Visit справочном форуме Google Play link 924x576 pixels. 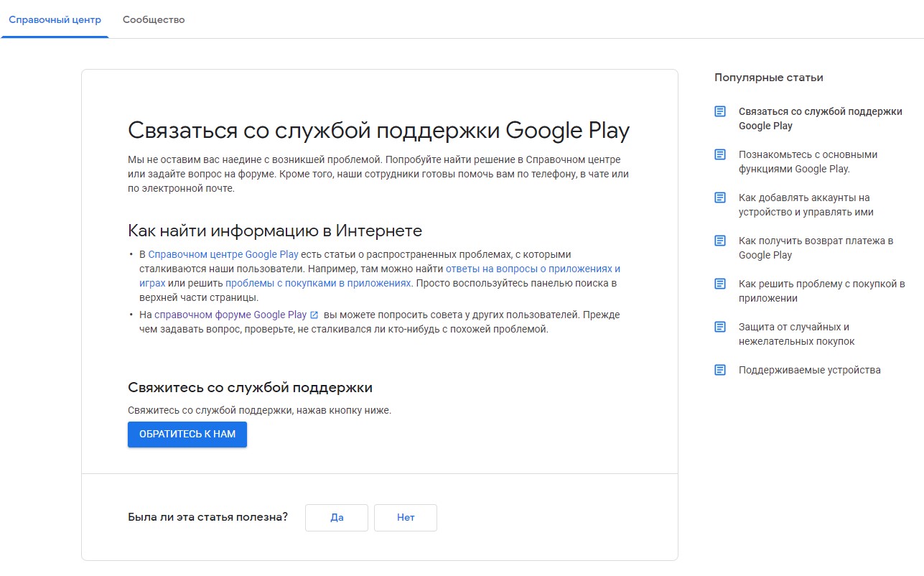click(x=230, y=315)
